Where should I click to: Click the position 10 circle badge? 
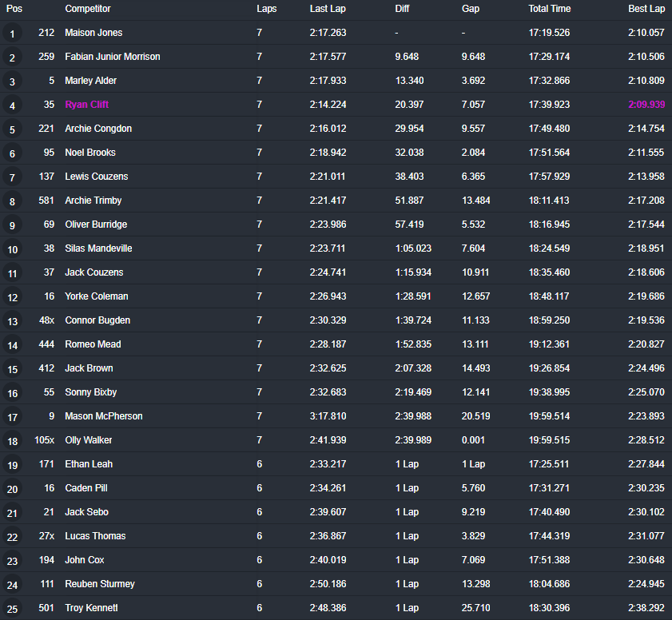pos(12,249)
